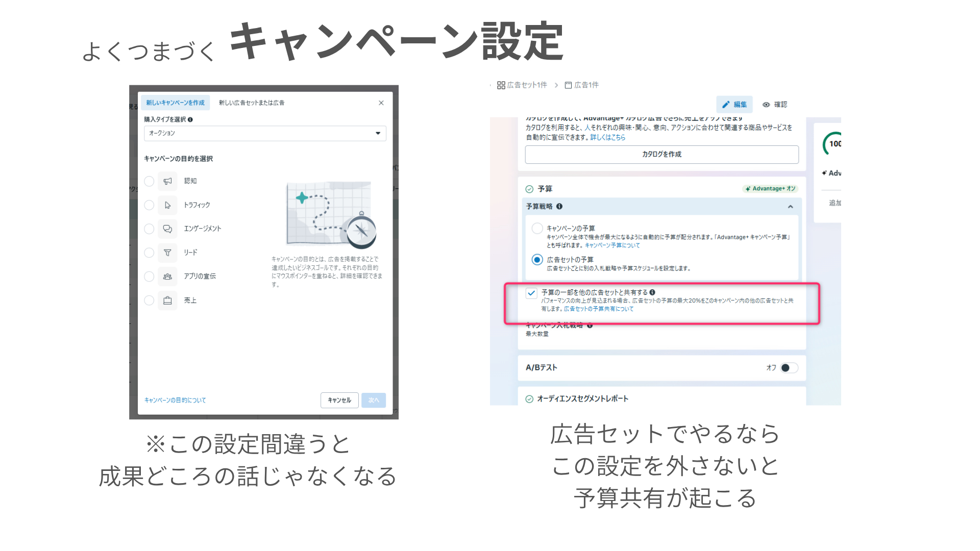The image size is (980, 551).
Task: Click the pencil 編集 button
Action: click(734, 105)
